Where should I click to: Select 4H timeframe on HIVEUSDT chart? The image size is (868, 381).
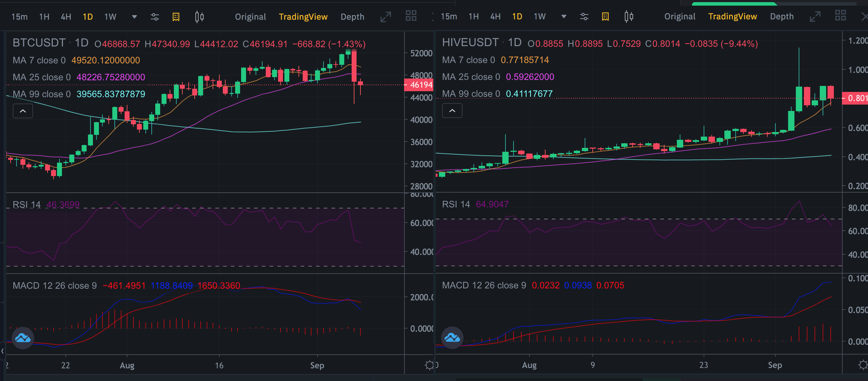(x=496, y=17)
